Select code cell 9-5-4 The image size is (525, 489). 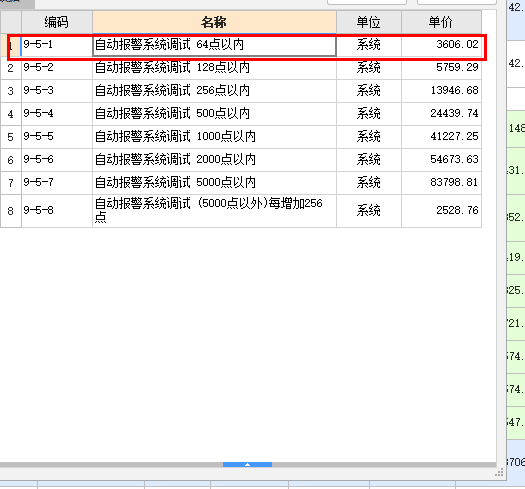coord(57,114)
